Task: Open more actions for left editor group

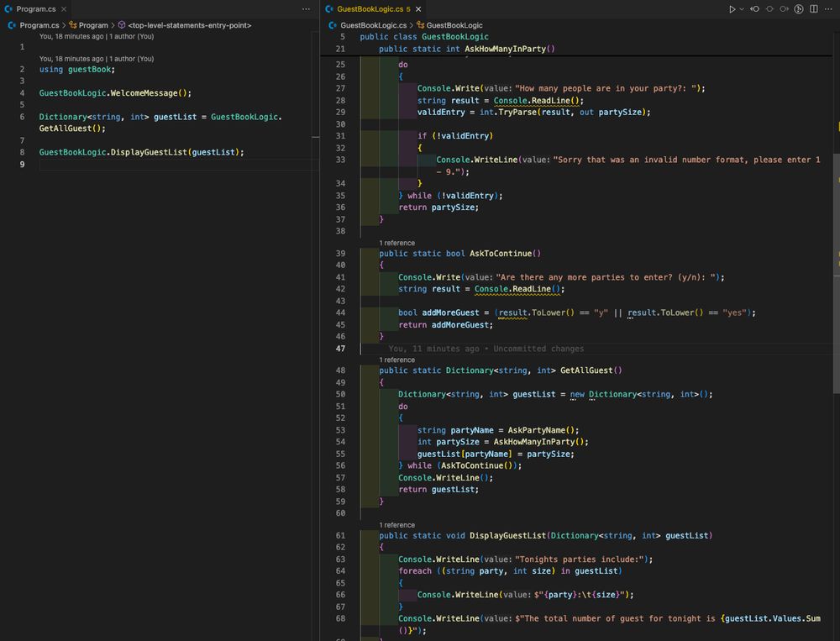Action: tap(306, 9)
